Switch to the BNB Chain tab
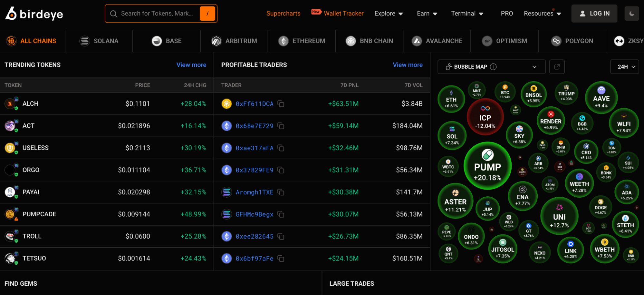 369,41
